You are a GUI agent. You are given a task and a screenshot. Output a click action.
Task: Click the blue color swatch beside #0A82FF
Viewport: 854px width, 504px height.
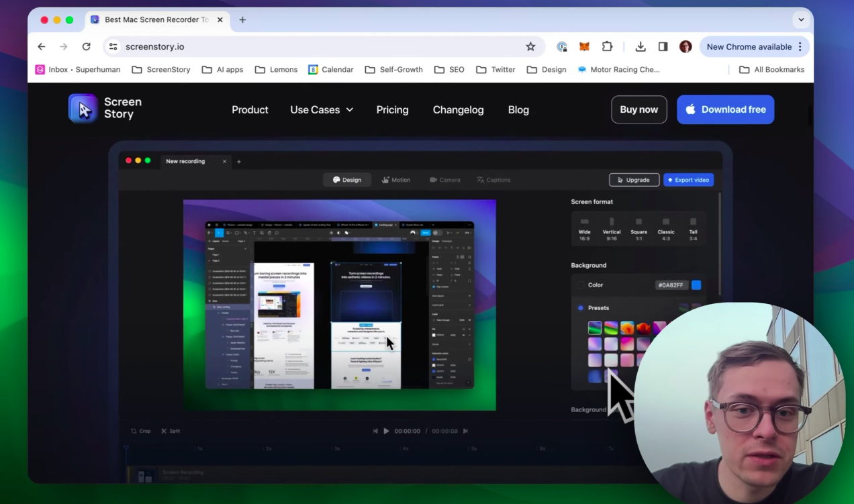point(696,285)
